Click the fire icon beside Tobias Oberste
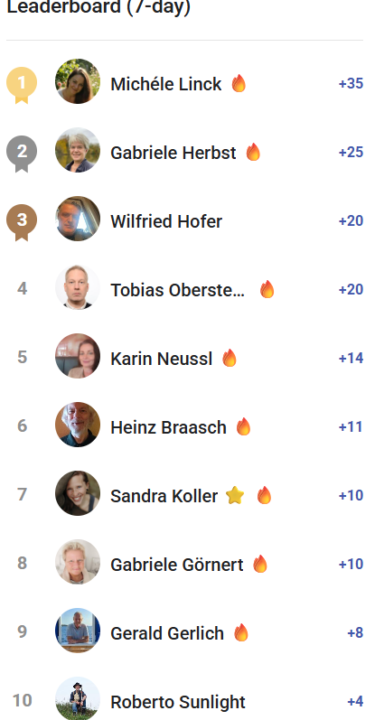The width and height of the screenshot is (375, 720). click(x=267, y=289)
